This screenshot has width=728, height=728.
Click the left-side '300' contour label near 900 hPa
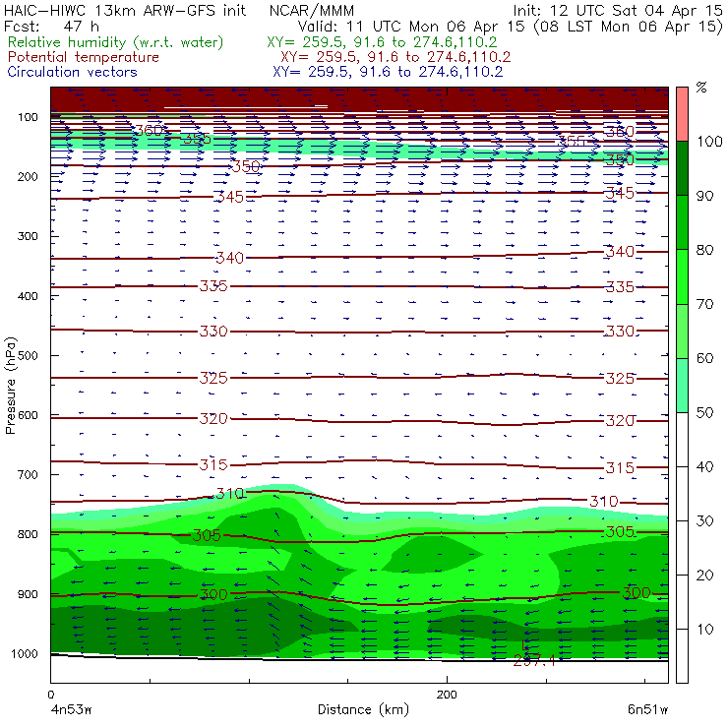(x=213, y=595)
